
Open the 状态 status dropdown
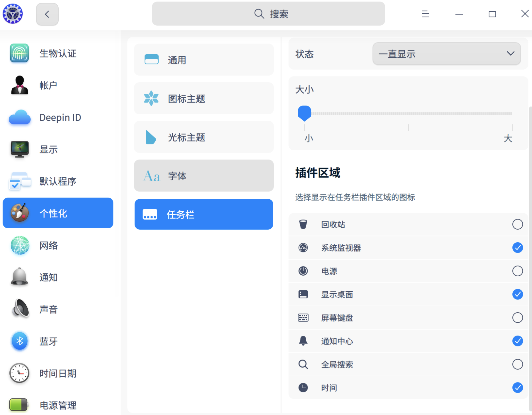pyautogui.click(x=446, y=54)
